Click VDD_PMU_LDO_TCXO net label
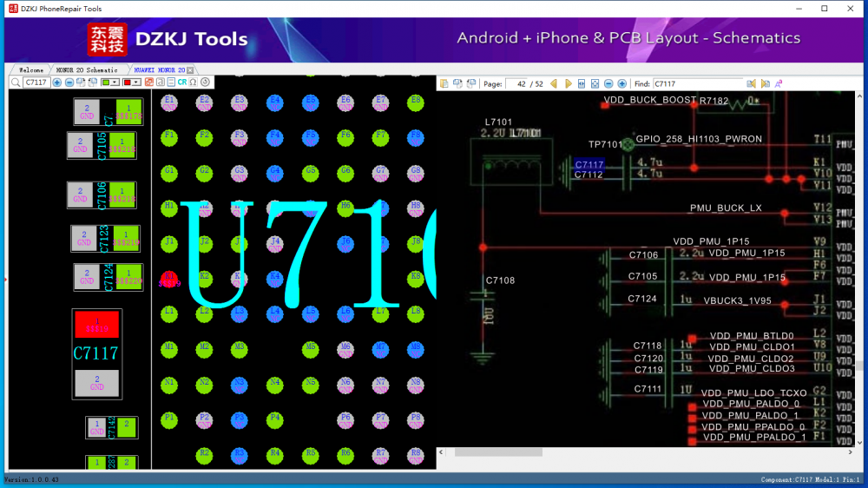Screen dimensions: 868x488 (x=753, y=393)
